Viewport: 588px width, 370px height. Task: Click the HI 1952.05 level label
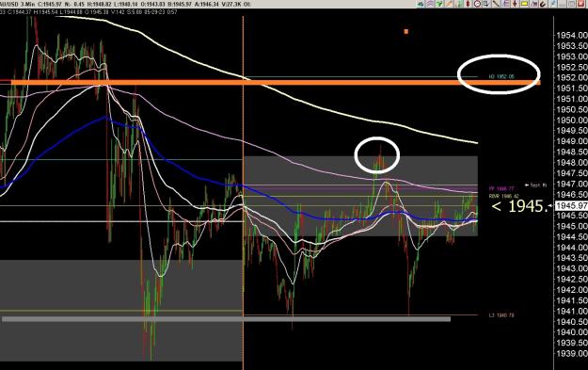coord(501,76)
